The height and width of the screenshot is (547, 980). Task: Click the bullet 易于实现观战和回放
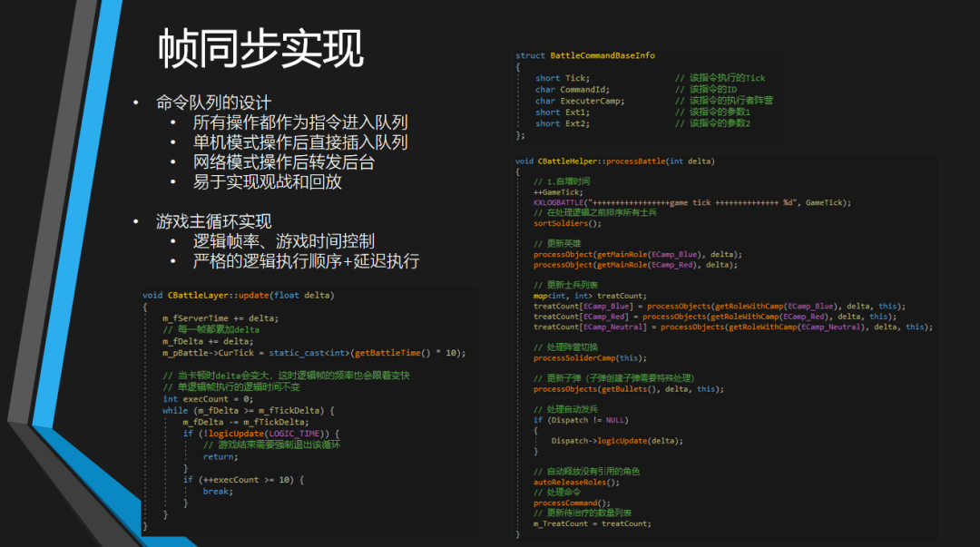(x=267, y=182)
